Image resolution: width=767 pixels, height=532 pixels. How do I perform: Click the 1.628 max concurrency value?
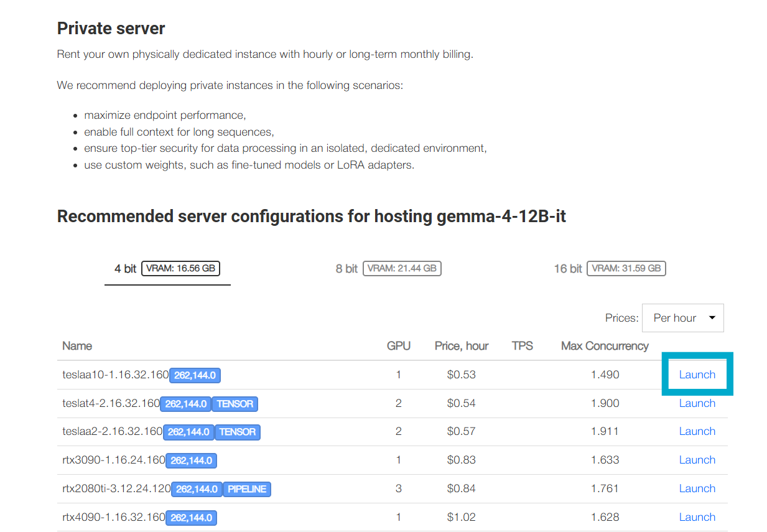pyautogui.click(x=605, y=517)
